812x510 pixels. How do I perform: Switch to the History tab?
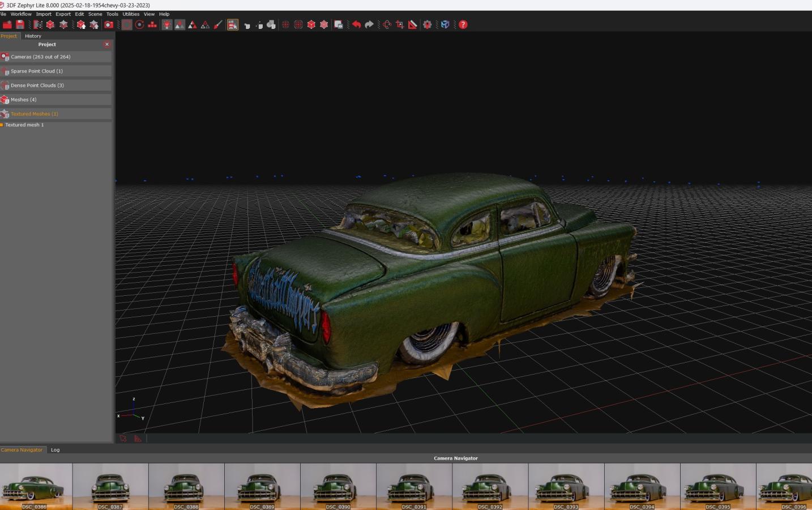33,36
